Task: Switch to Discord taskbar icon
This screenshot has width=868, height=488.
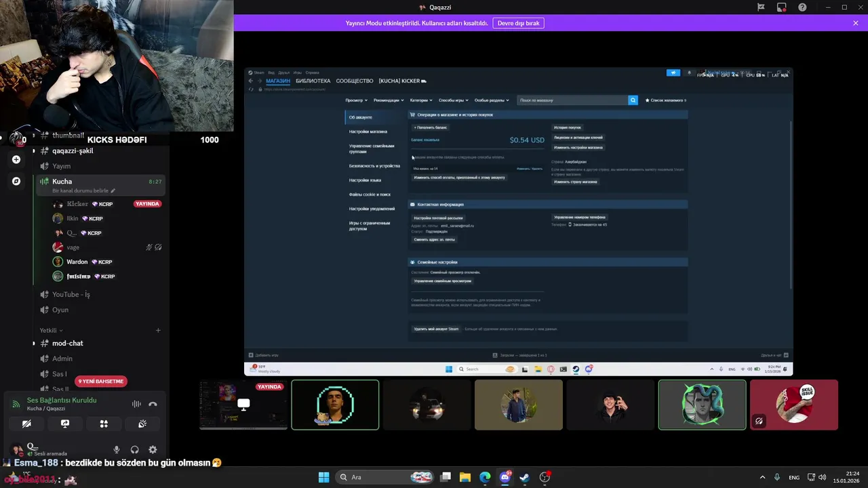Action: point(505,477)
